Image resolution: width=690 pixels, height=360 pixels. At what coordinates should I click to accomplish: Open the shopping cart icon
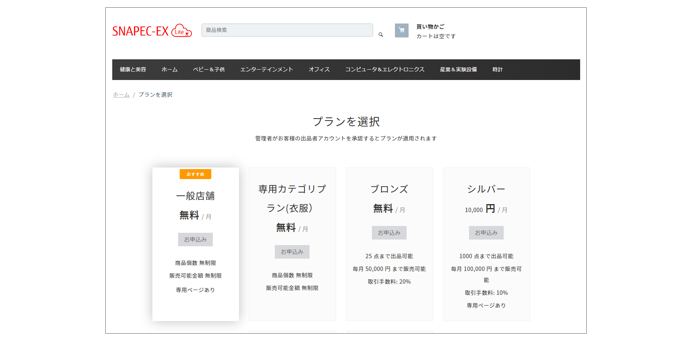(x=401, y=30)
